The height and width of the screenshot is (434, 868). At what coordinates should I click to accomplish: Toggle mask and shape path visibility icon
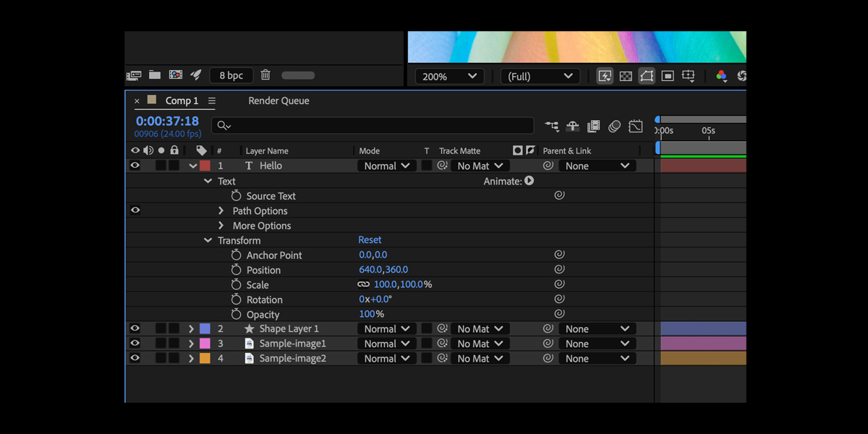647,76
